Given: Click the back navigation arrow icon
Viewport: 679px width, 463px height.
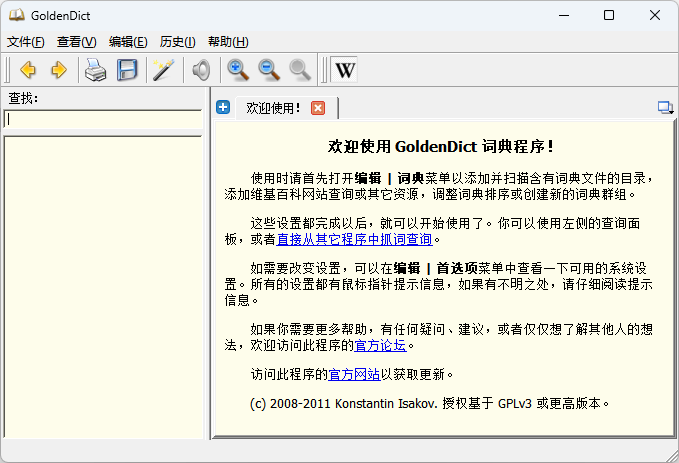Looking at the screenshot, I should pyautogui.click(x=28, y=70).
